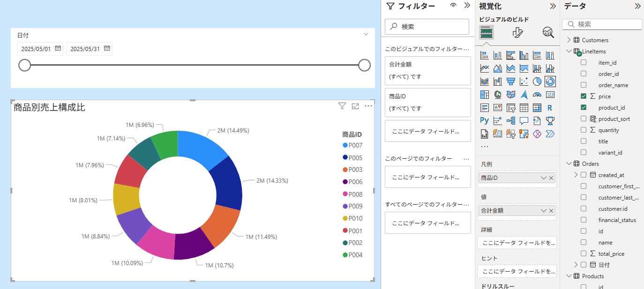Open the 合計金額 filter card
644x289 pixels.
(x=427, y=70)
